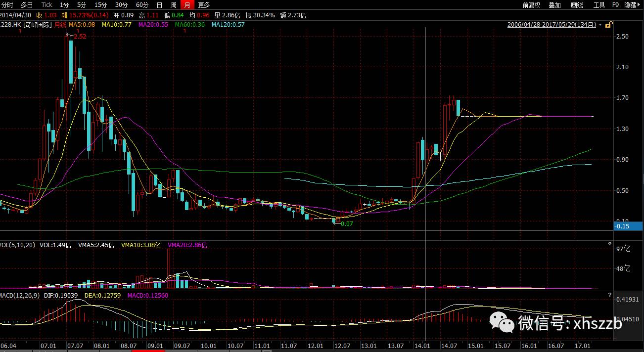Select the 30分 period tab
Screen dimensions: 644x352
point(121,5)
